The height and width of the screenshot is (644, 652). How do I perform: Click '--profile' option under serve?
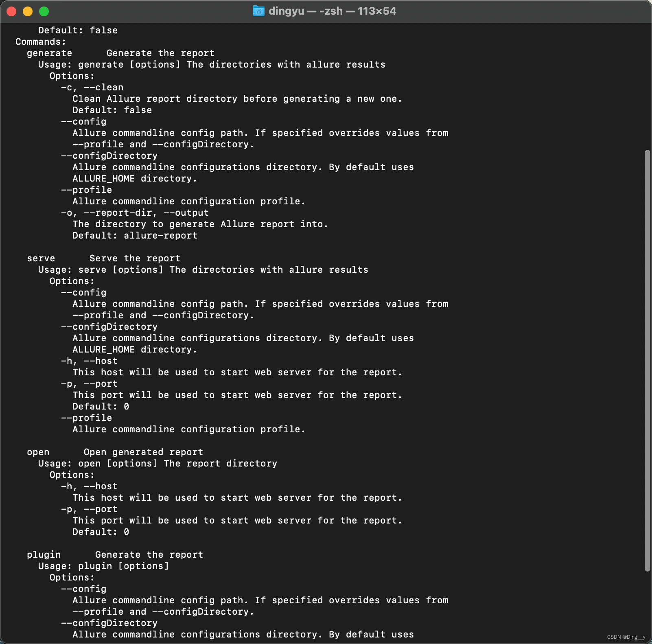[87, 418]
